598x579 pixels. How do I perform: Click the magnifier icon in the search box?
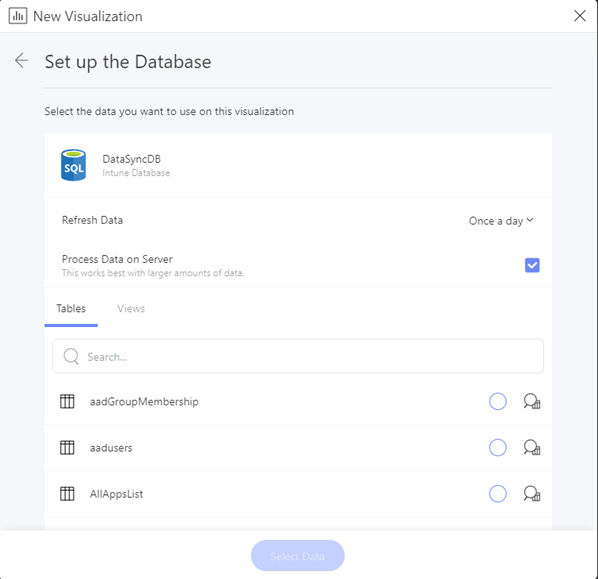(71, 356)
